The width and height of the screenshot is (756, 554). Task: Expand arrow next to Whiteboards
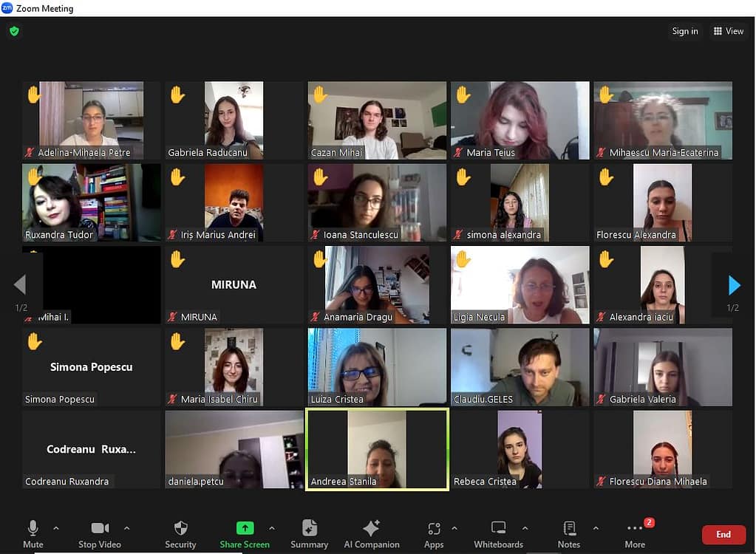click(x=525, y=528)
